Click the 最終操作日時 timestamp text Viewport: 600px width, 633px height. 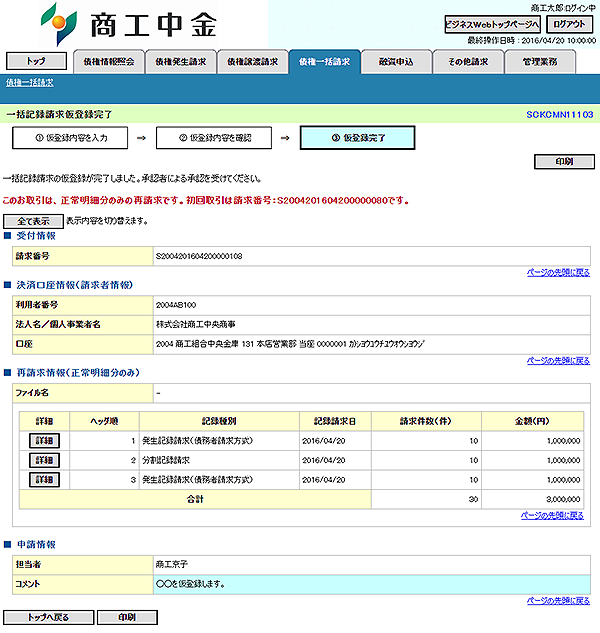point(531,40)
